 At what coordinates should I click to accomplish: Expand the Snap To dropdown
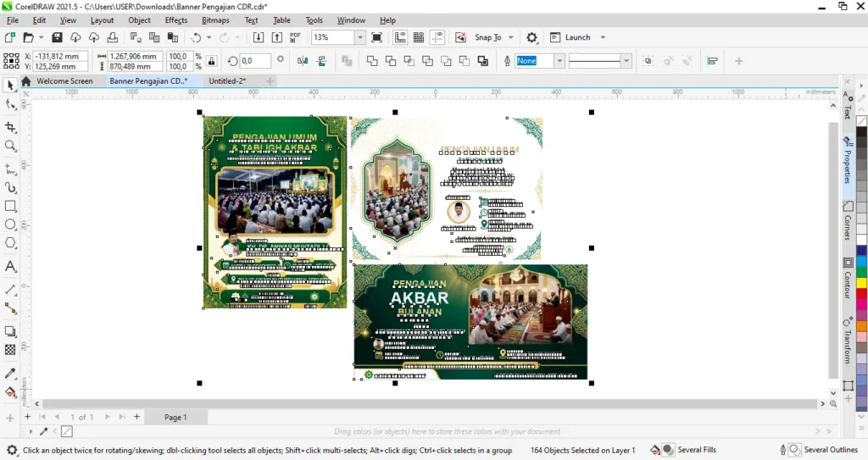click(511, 37)
